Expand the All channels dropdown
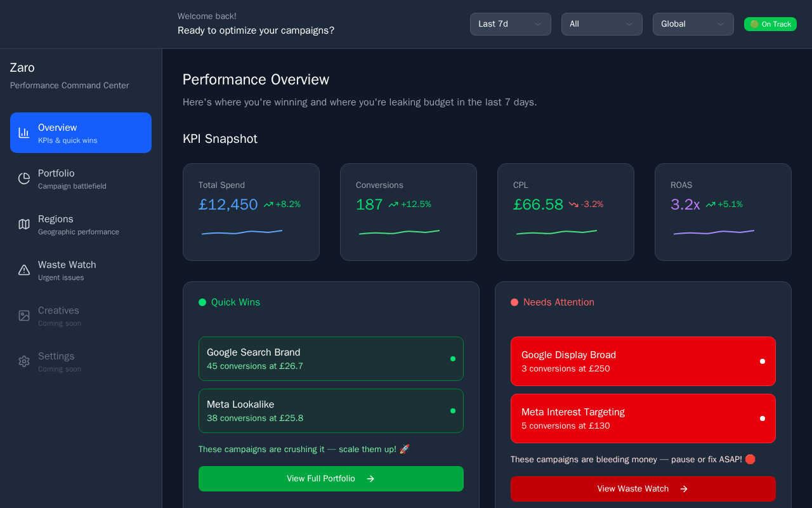 coord(602,24)
